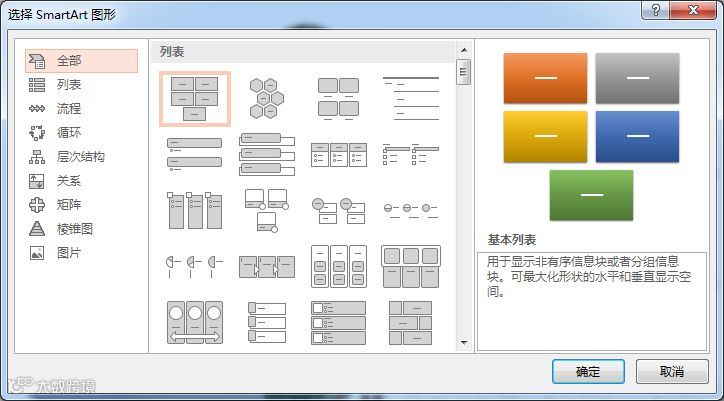
Task: Click the blue preview block
Action: click(x=637, y=137)
